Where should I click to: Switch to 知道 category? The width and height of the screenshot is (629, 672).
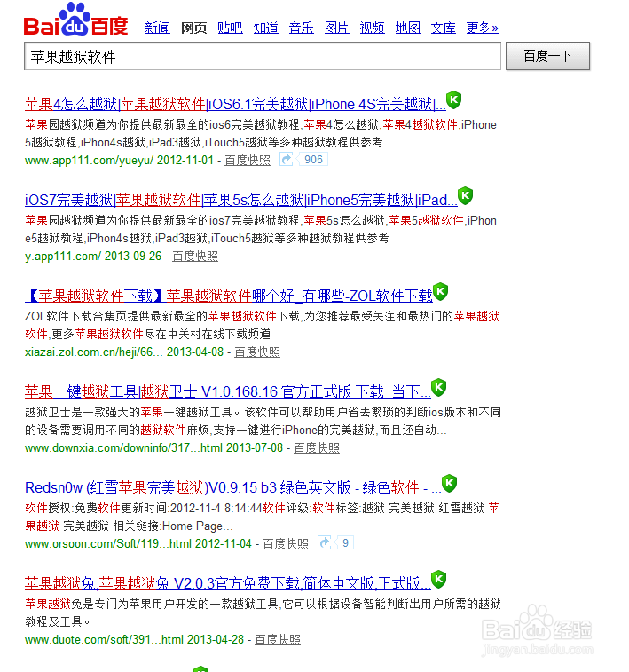click(x=265, y=28)
